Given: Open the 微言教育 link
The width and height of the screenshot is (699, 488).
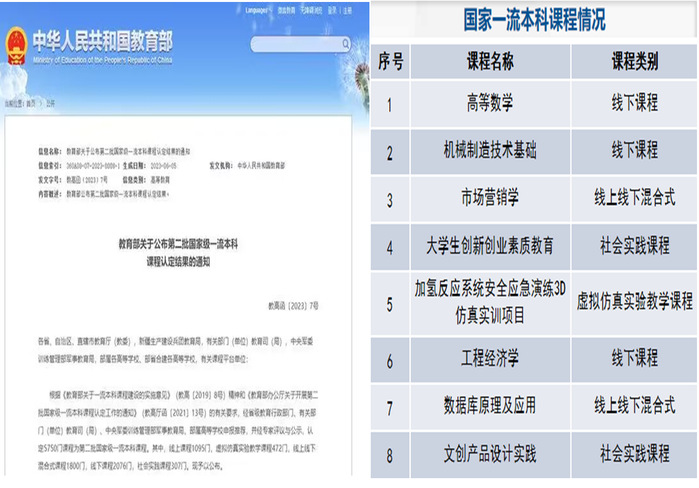Looking at the screenshot, I should pyautogui.click(x=286, y=10).
